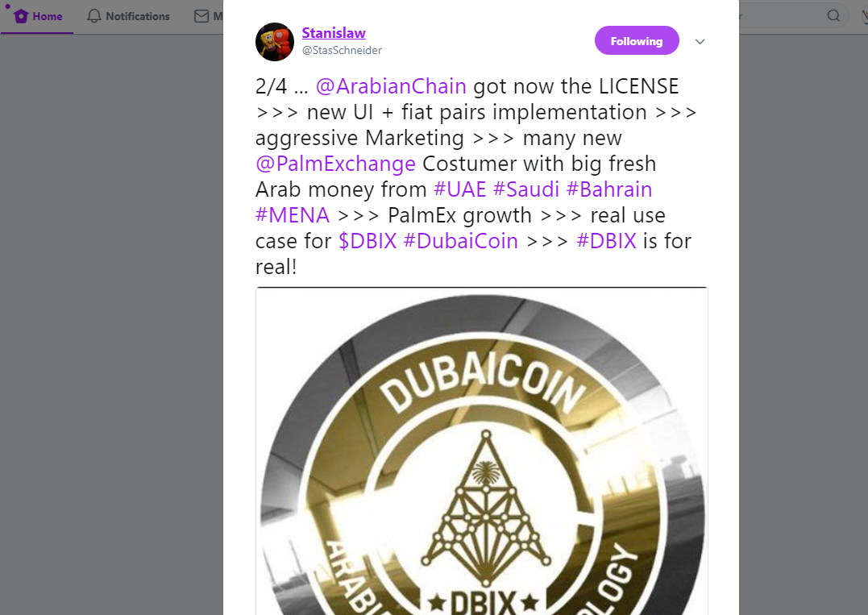The height and width of the screenshot is (615, 868).
Task: Open @StasSchneider handle
Action: point(342,50)
